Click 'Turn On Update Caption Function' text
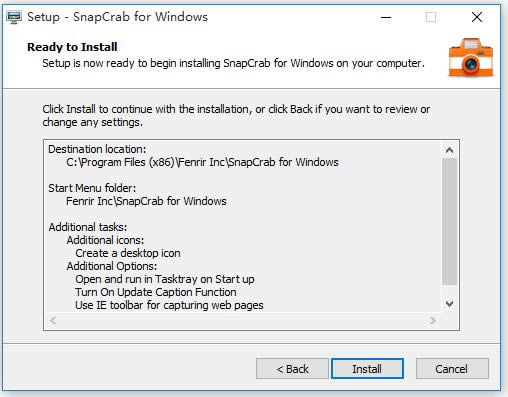The width and height of the screenshot is (508, 397). tap(156, 292)
